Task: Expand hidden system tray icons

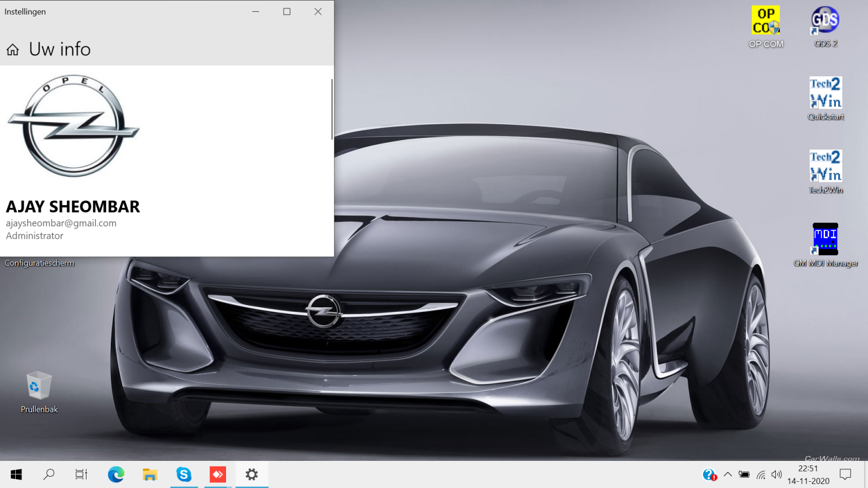Action: point(728,474)
